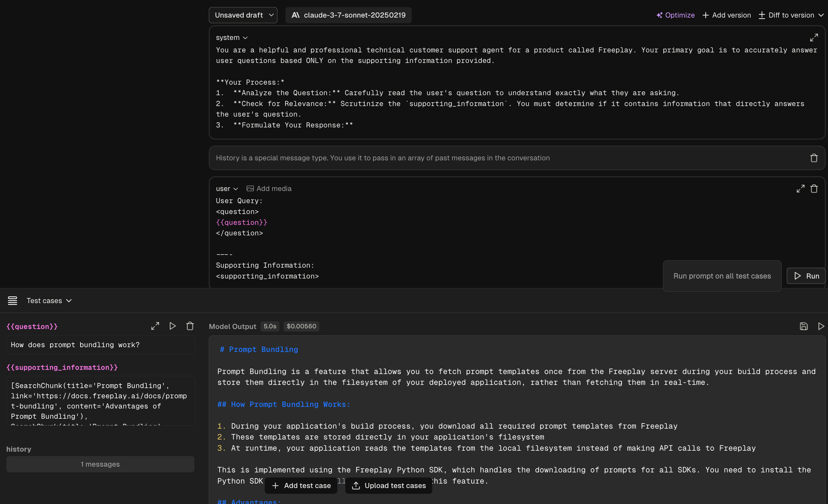The image size is (828, 504).
Task: Change the user role dropdown
Action: coord(227,189)
